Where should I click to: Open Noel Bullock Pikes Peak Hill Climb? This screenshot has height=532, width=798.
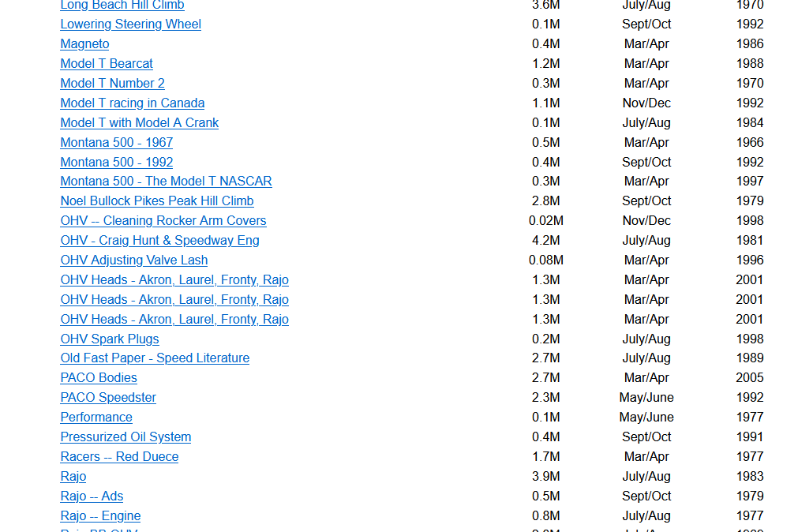(x=157, y=201)
